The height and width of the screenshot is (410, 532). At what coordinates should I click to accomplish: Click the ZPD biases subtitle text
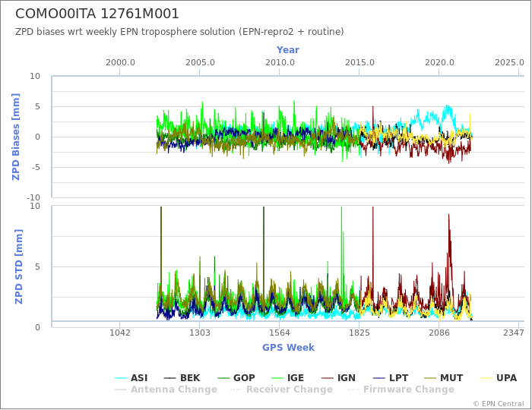(x=179, y=32)
